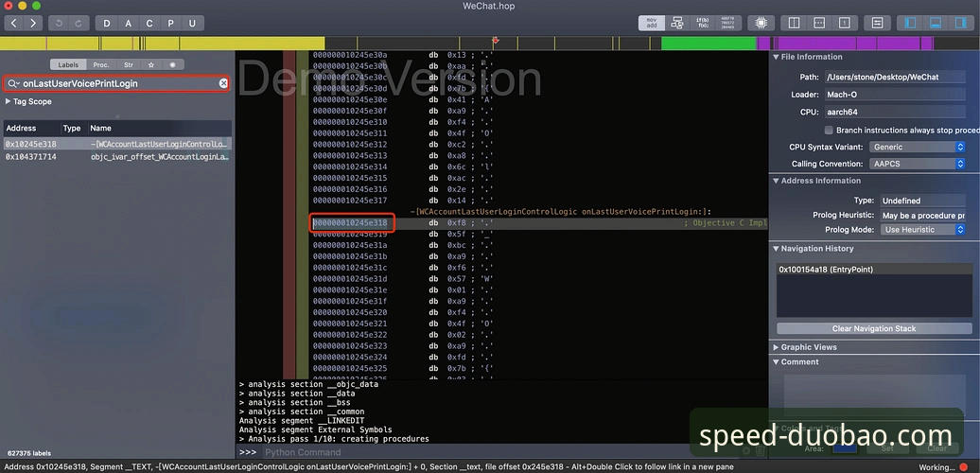
Task: Switch to control flow graph view
Action: (677, 23)
